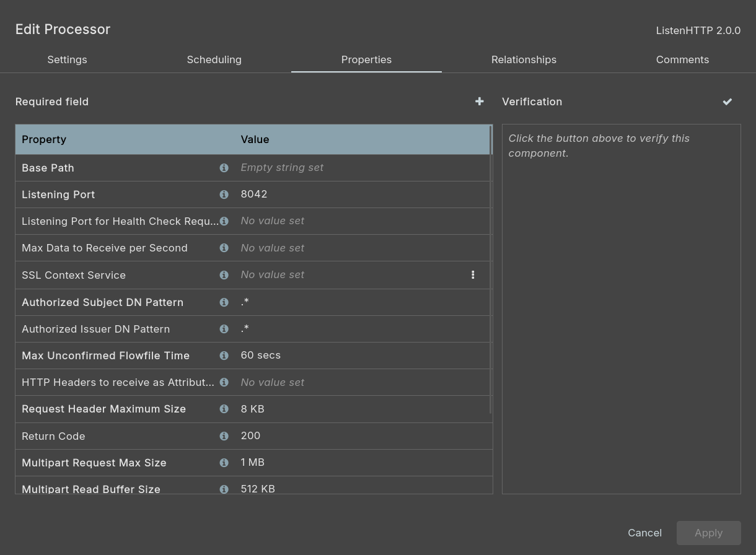Click info icon for Max Unconfirmed Flowfile Time

coord(224,356)
